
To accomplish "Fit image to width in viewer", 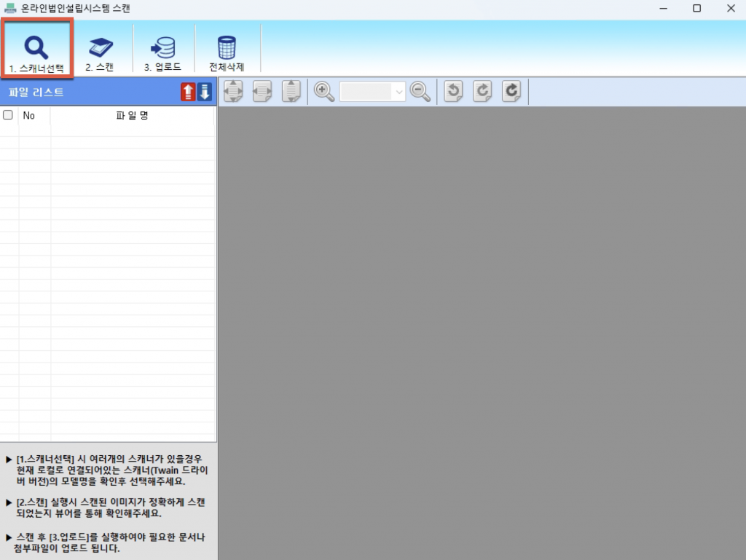I will (x=262, y=91).
